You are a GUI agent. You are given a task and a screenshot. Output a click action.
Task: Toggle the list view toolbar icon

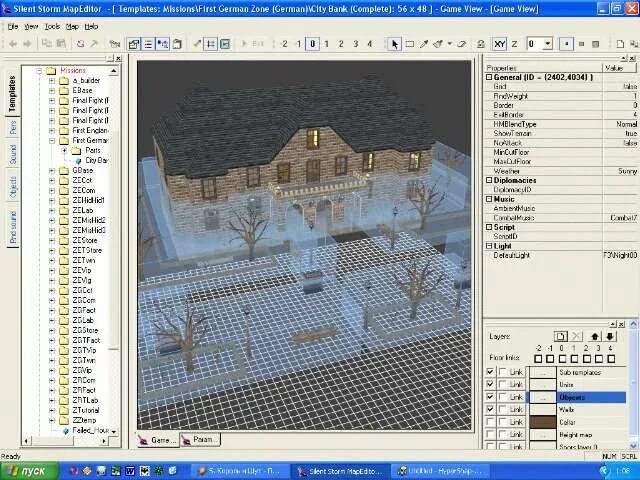(x=148, y=44)
